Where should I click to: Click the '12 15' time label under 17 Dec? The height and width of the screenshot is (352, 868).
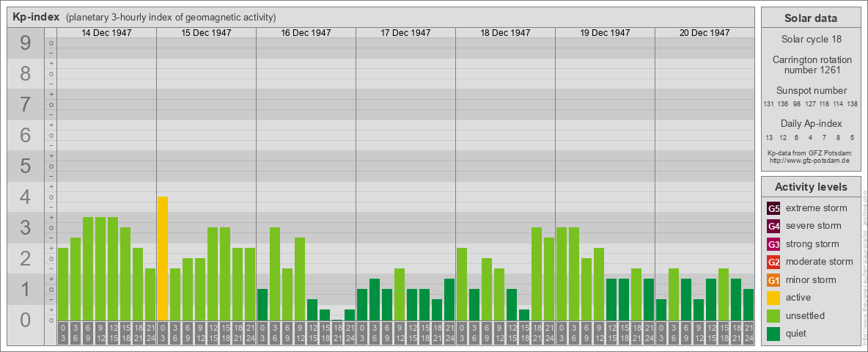coord(412,334)
